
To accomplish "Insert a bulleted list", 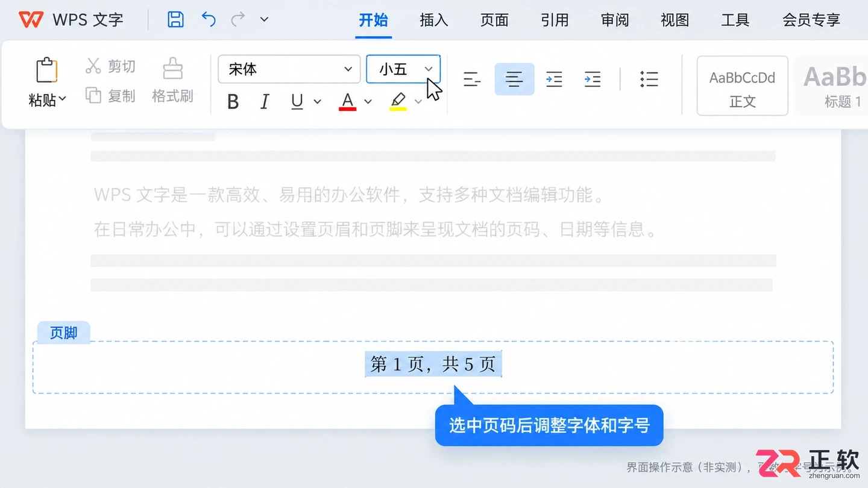I will [x=649, y=79].
